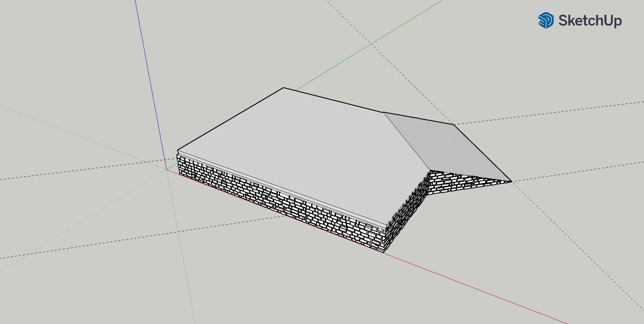Click the bottom right corner of front wall
The image size is (644, 324).
(x=384, y=252)
